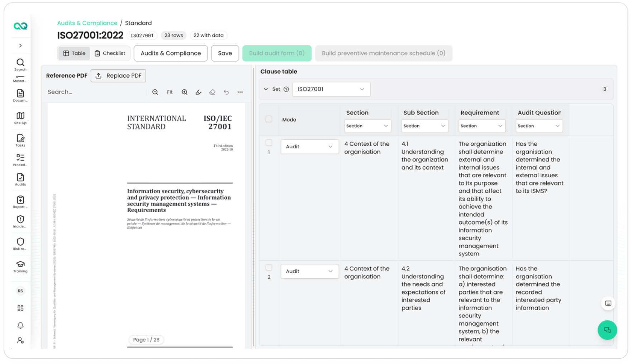This screenshot has width=632, height=364.
Task: Toggle the select-all rows checkbox
Action: pos(269,119)
